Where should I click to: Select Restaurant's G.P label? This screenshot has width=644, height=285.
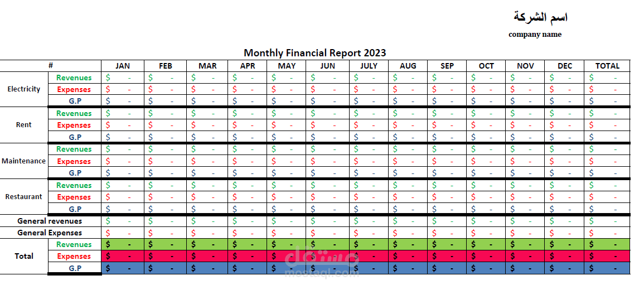pos(75,209)
